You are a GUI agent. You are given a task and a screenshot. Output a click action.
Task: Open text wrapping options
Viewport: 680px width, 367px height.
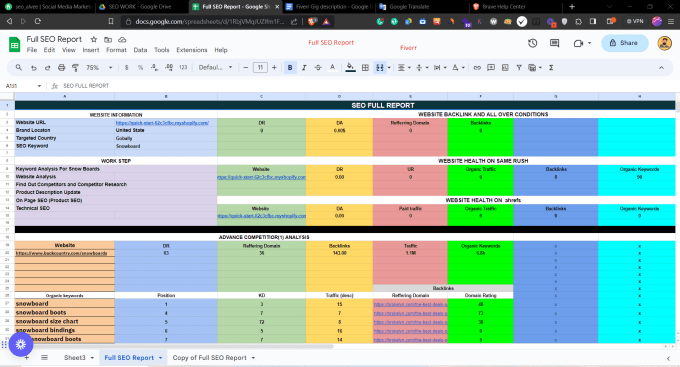click(x=440, y=68)
